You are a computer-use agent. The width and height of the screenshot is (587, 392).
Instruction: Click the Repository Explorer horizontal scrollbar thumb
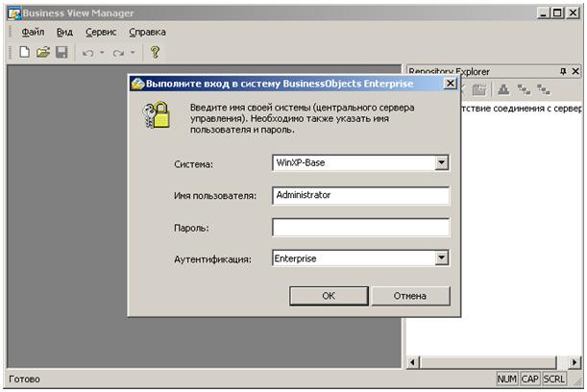click(x=488, y=362)
